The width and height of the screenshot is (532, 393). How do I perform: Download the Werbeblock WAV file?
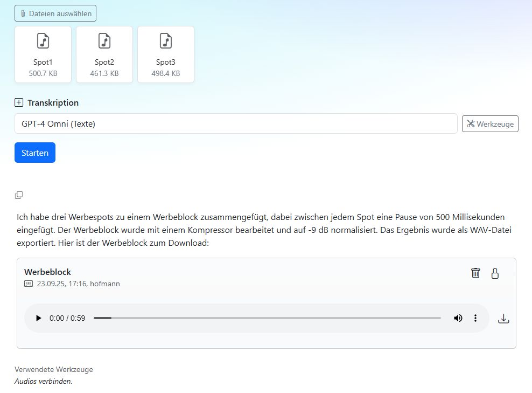[x=503, y=319]
